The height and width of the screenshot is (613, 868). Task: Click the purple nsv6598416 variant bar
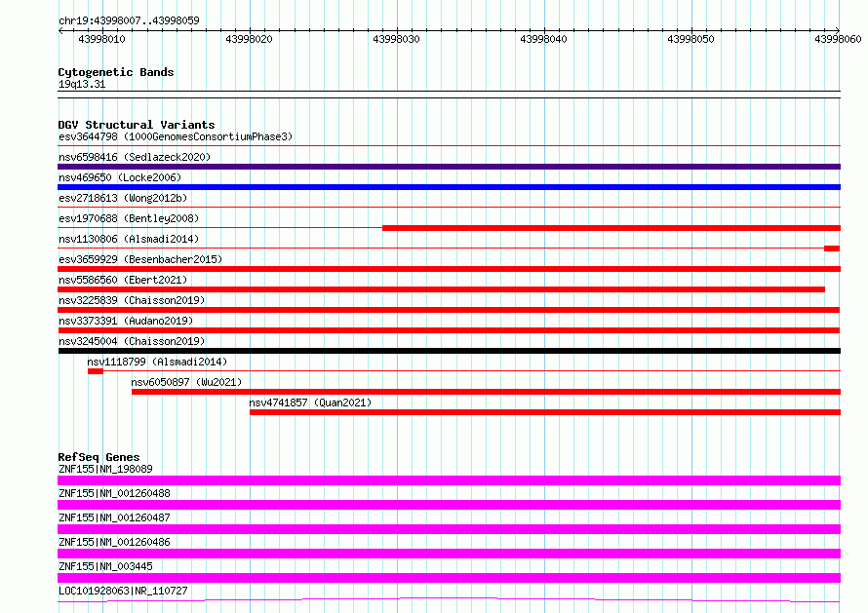tap(449, 167)
